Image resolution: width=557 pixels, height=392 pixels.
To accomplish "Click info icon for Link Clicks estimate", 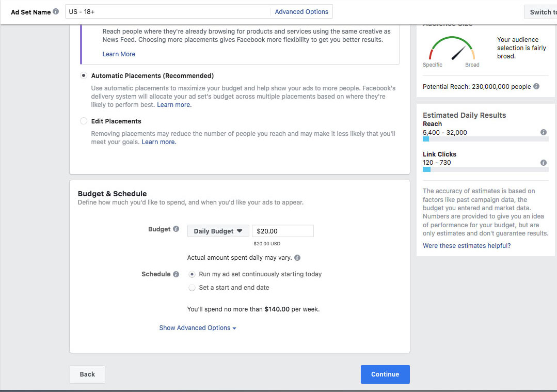I will point(544,163).
